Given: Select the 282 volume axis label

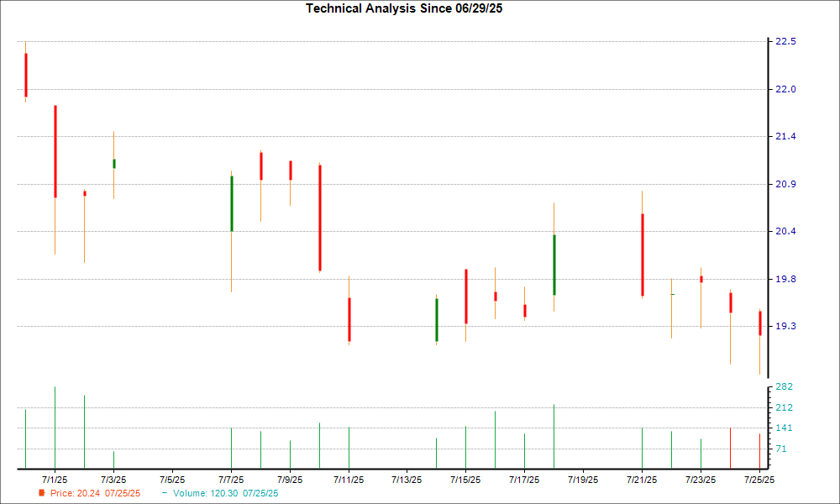Looking at the screenshot, I should tap(784, 387).
